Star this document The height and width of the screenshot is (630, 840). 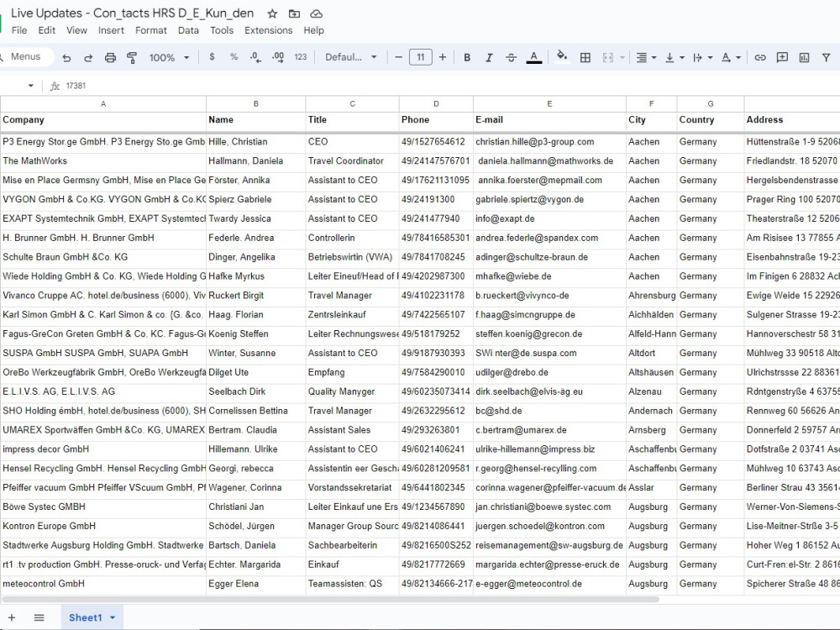point(272,14)
